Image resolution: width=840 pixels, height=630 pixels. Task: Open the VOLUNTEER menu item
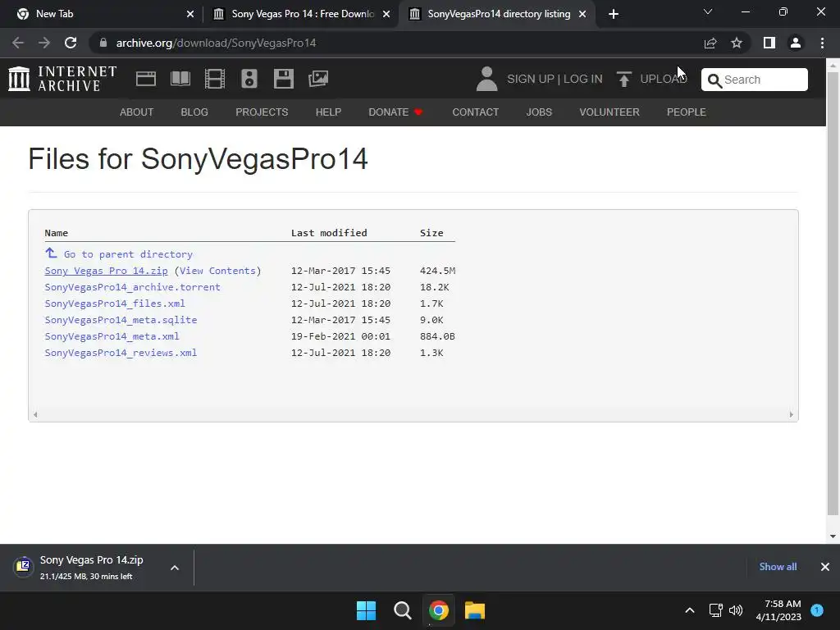coord(609,112)
